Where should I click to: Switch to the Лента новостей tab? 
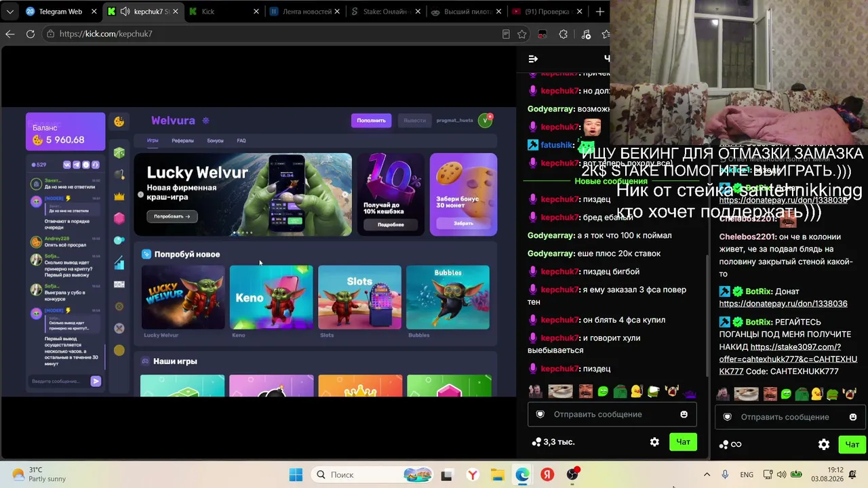pos(305,12)
